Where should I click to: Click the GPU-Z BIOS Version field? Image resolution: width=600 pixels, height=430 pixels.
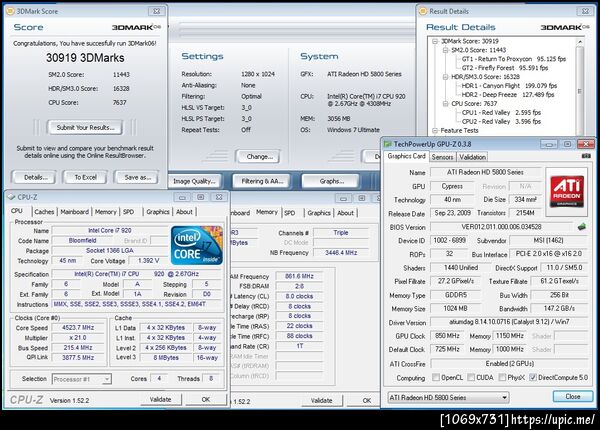(x=501, y=227)
